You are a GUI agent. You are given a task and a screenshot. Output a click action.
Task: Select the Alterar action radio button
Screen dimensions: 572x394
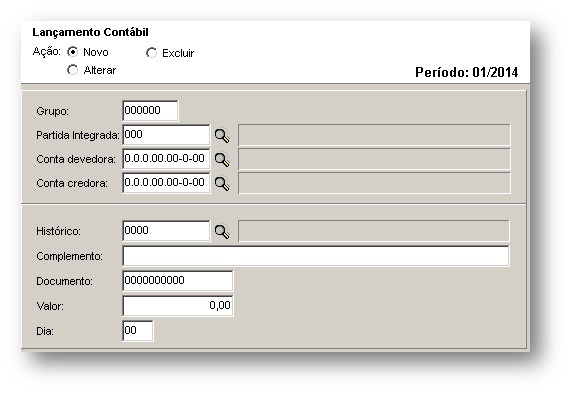pyautogui.click(x=73, y=70)
